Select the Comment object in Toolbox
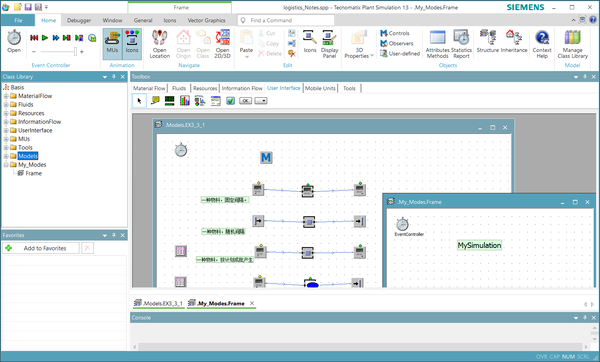This screenshot has width=600, height=362. [155, 101]
